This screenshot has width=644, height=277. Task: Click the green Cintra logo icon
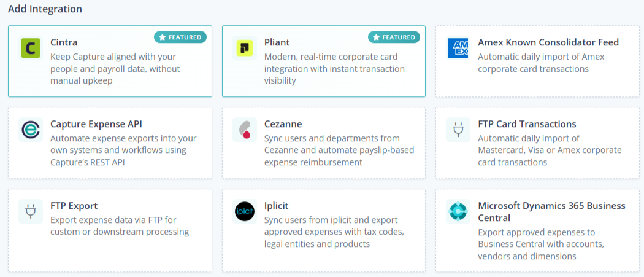(x=31, y=48)
